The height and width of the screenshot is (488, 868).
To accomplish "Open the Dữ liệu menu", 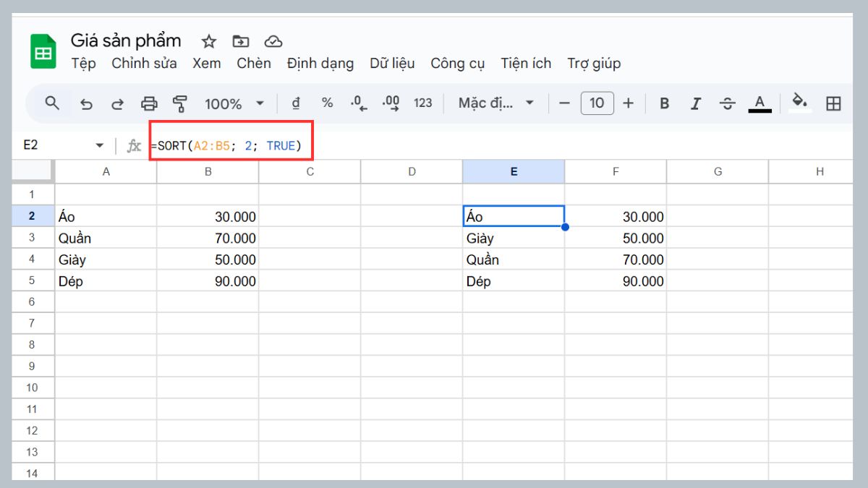I will 393,64.
